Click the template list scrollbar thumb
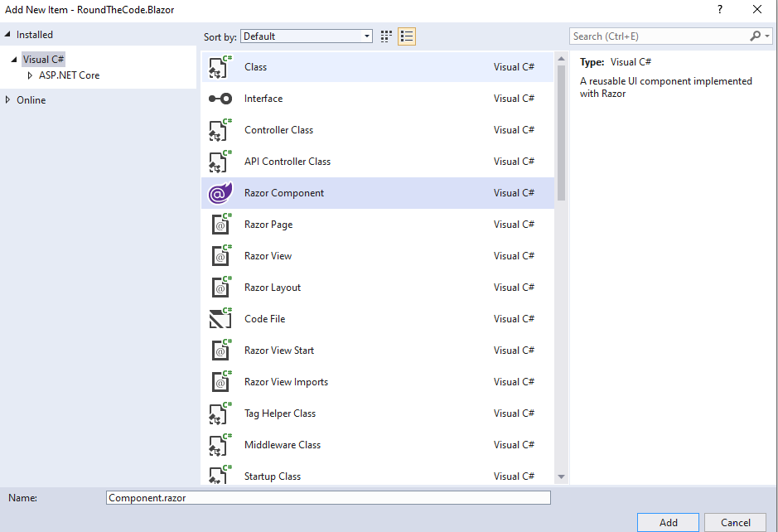778x532 pixels. pyautogui.click(x=561, y=133)
